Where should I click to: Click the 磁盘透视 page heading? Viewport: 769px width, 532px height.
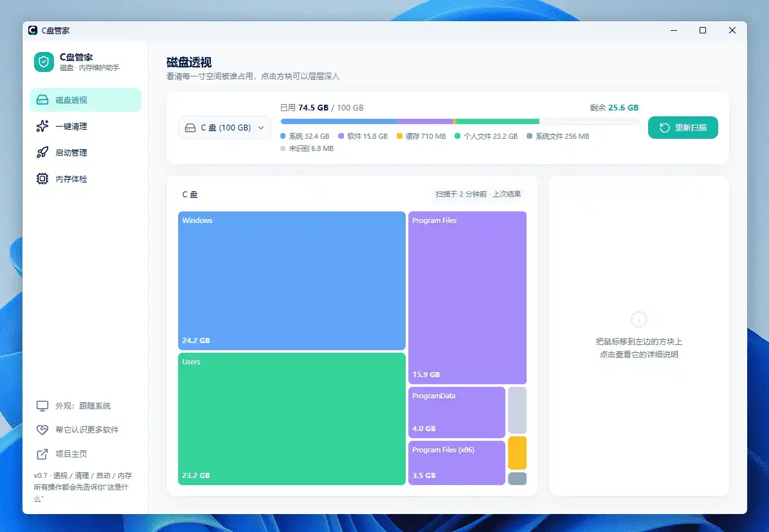click(x=189, y=62)
